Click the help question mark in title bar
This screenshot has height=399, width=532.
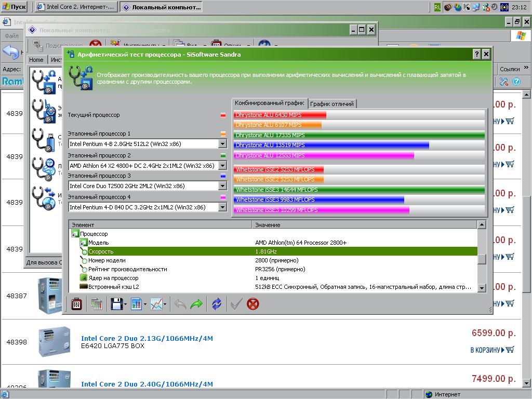click(x=476, y=55)
